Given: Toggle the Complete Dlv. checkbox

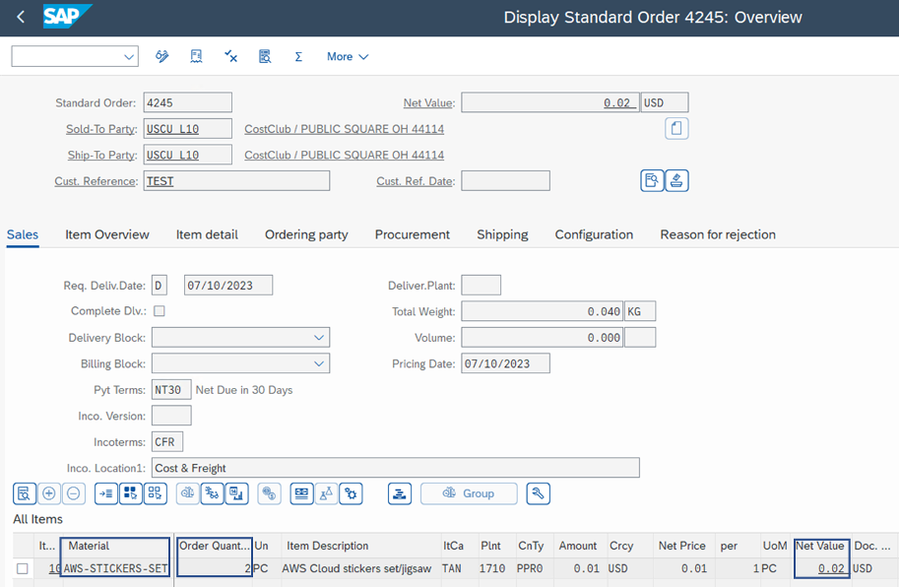Looking at the screenshot, I should [160, 311].
